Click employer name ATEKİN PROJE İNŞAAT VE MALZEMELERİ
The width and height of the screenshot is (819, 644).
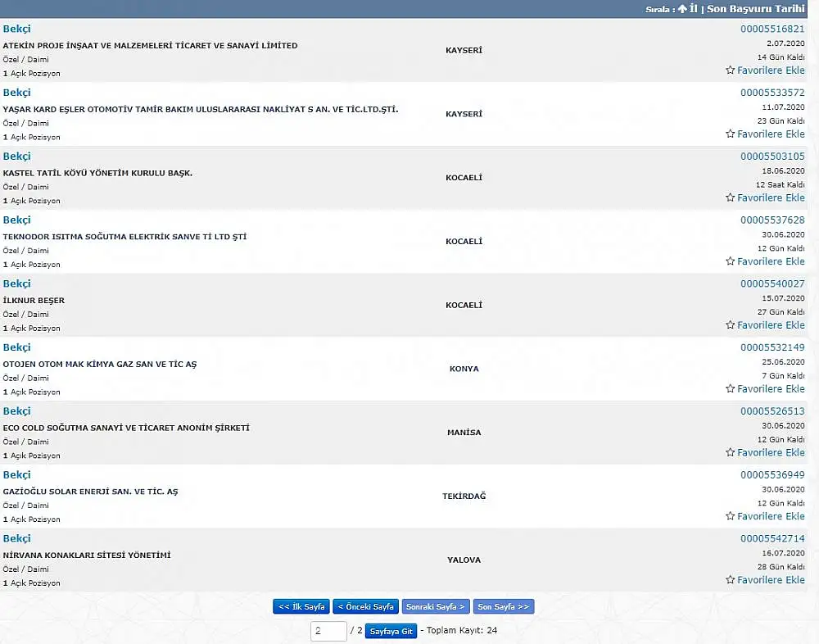click(151, 46)
